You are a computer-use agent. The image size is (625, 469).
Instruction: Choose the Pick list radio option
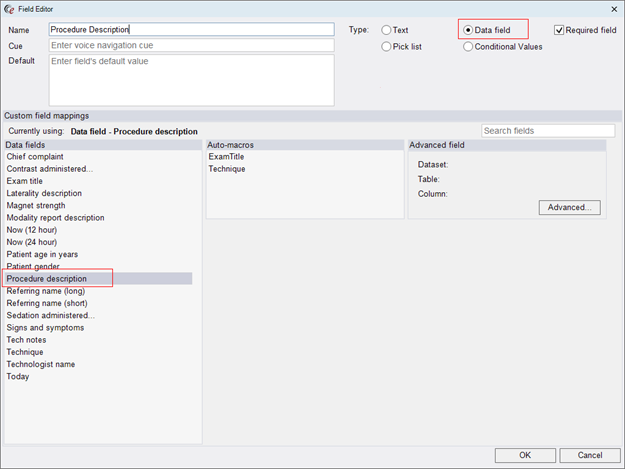(x=387, y=47)
